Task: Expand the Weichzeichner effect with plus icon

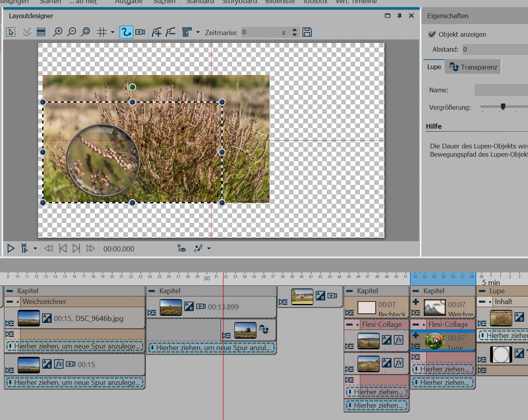Action: pyautogui.click(x=416, y=302)
